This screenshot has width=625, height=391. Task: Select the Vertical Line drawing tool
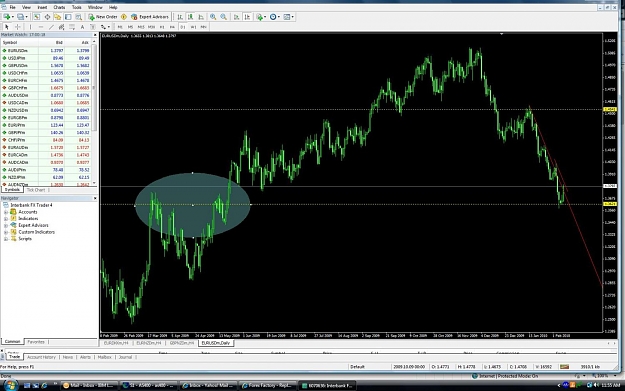(x=30, y=27)
